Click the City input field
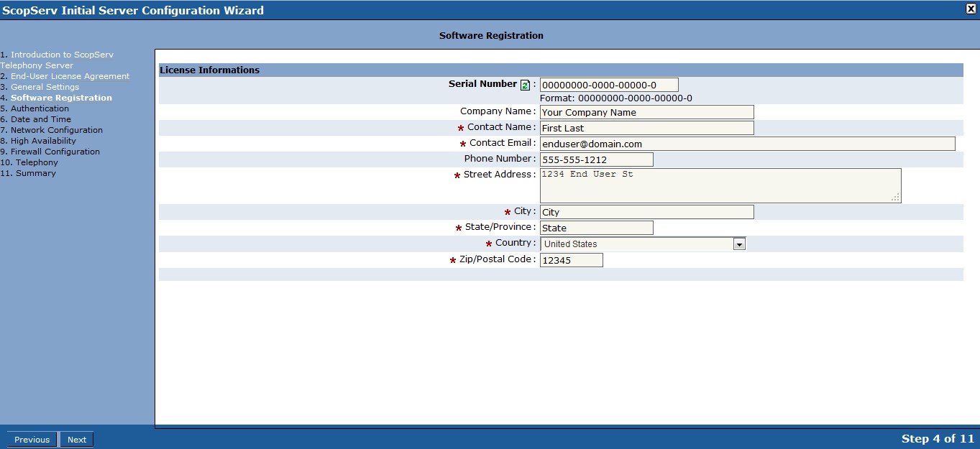Image resolution: width=980 pixels, height=449 pixels. [x=647, y=212]
